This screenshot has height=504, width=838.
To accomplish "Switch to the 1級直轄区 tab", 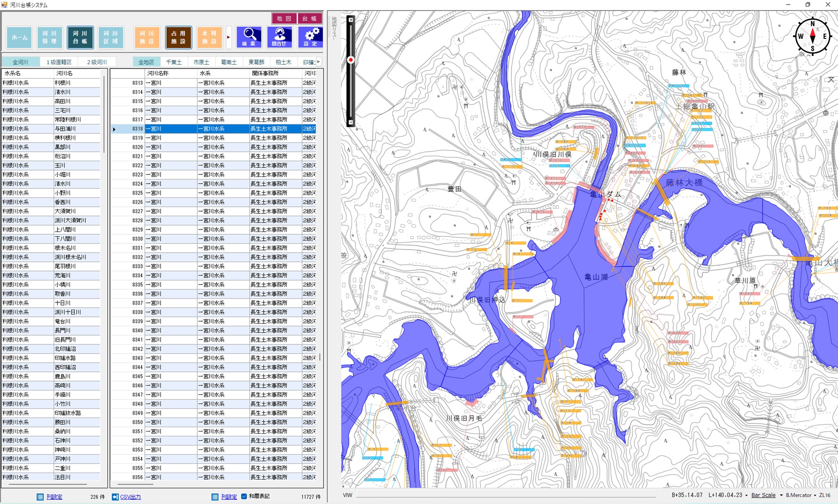I will 59,62.
